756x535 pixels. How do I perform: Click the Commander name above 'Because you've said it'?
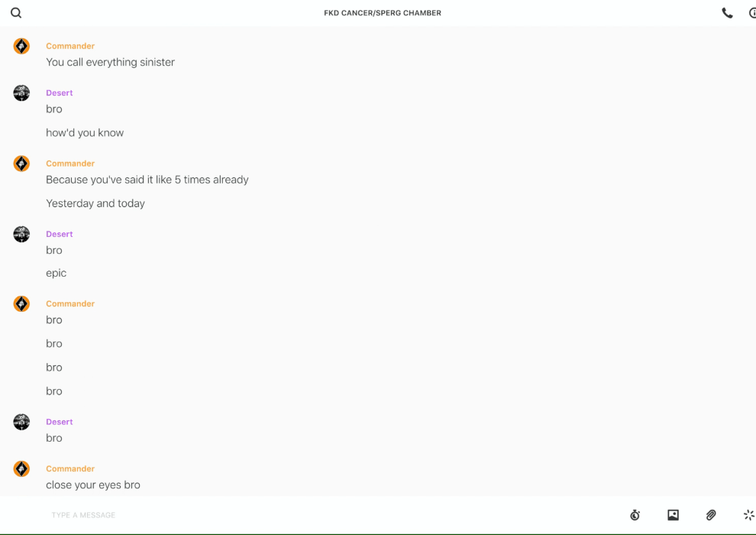70,163
